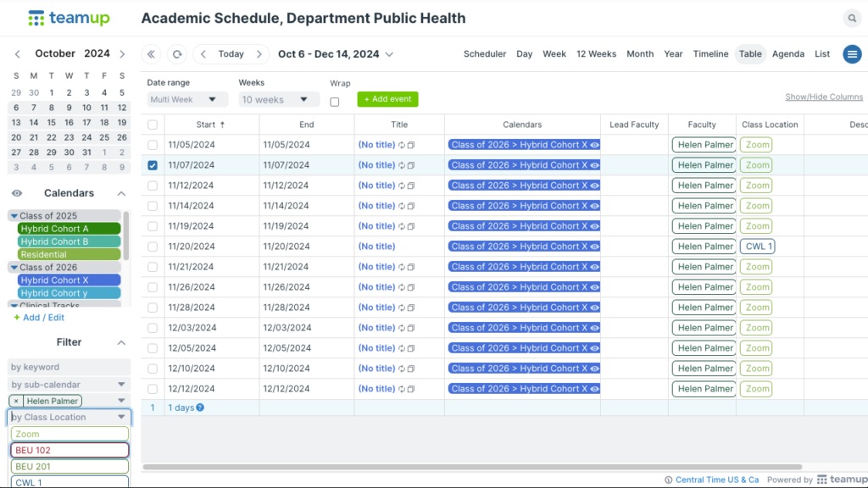
Task: Click the by keyword filter field
Action: 70,367
